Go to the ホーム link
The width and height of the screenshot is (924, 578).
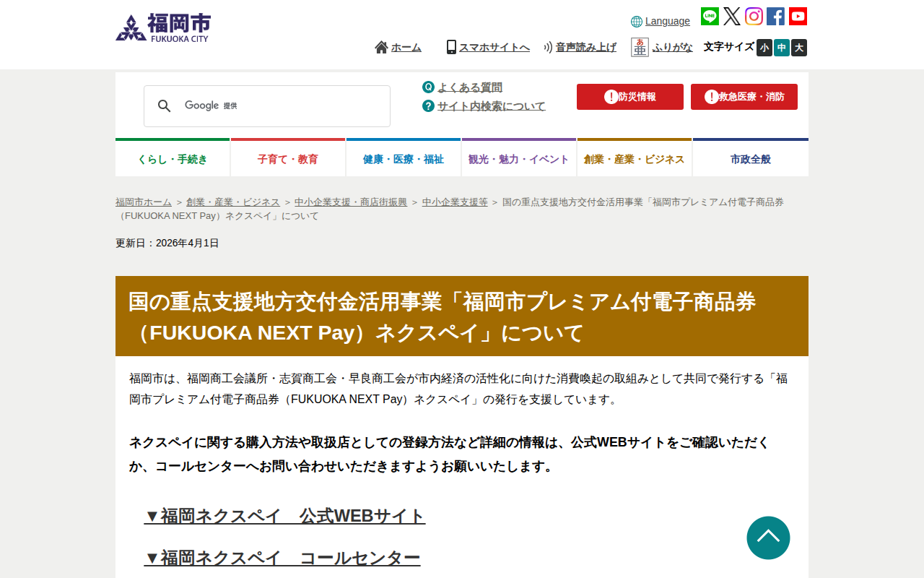pos(406,48)
